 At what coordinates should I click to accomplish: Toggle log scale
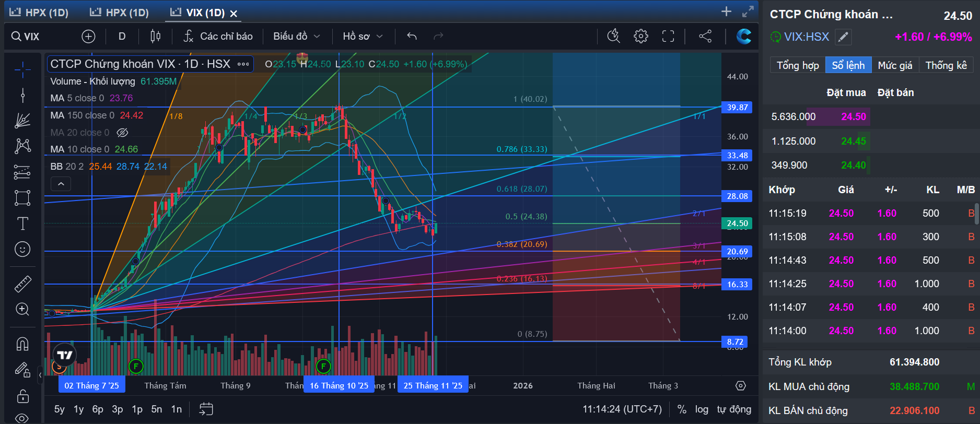tap(702, 409)
